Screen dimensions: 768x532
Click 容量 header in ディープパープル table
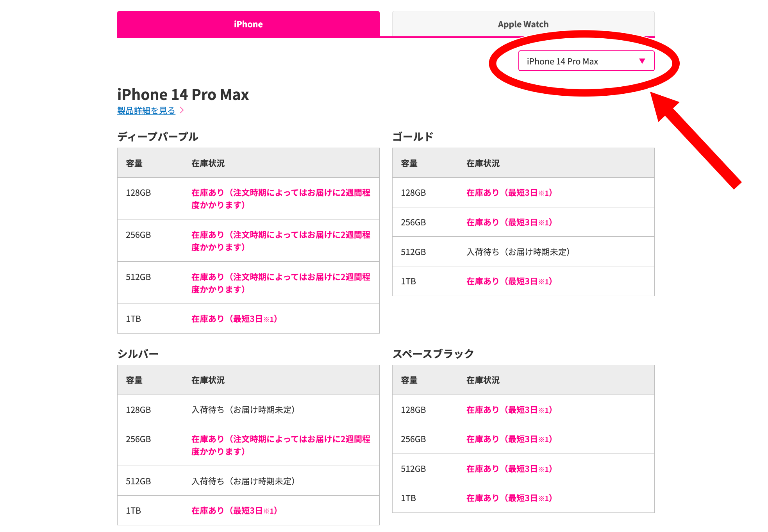coord(150,163)
